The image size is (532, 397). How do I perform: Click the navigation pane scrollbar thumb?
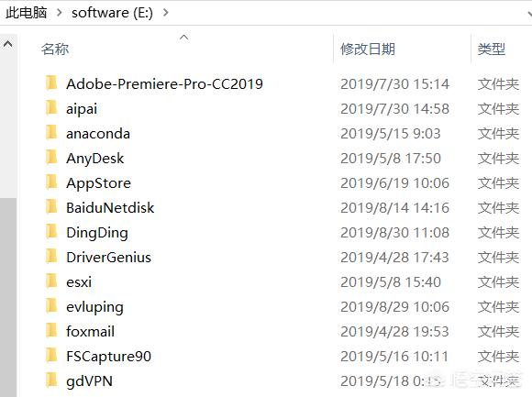coord(8,297)
